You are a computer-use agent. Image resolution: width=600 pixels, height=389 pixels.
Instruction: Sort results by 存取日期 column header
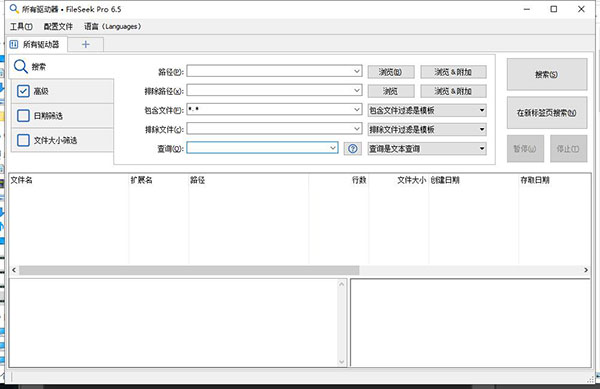tap(554, 180)
